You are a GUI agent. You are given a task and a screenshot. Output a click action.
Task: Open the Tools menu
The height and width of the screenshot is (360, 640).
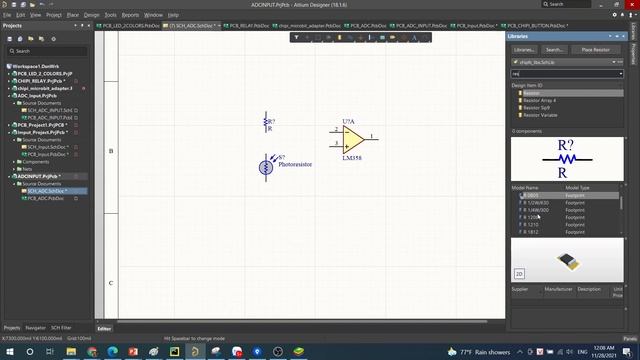[x=111, y=15]
